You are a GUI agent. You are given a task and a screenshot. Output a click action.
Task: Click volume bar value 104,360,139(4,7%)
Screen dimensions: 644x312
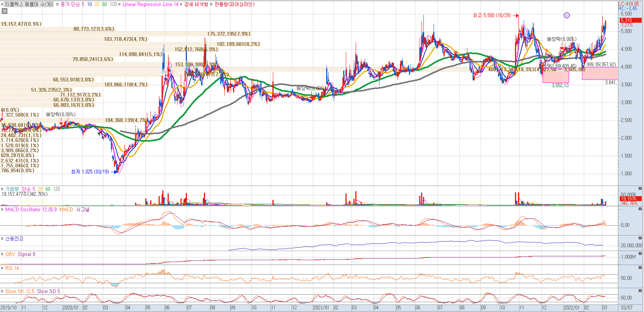coord(127,120)
